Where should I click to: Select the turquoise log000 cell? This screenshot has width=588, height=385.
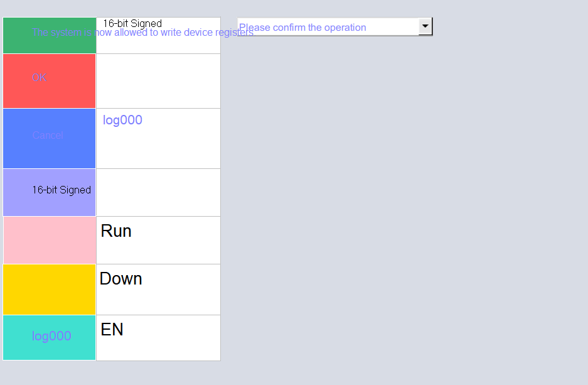50,337
